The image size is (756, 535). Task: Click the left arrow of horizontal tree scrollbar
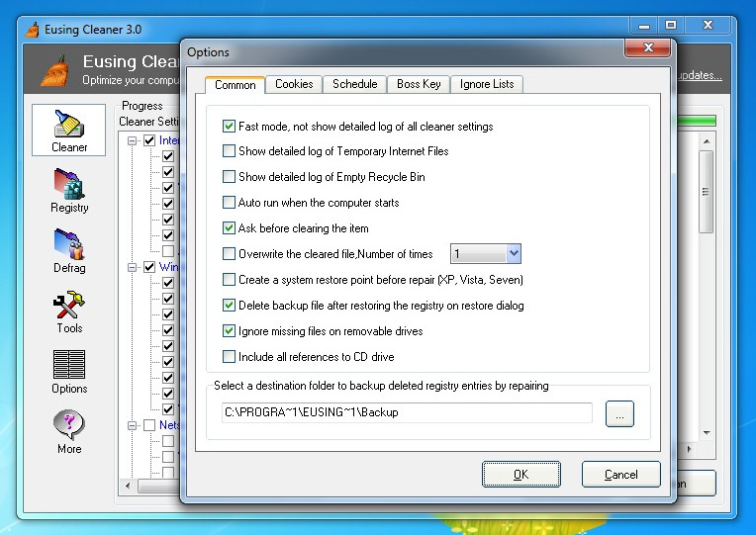[x=128, y=486]
